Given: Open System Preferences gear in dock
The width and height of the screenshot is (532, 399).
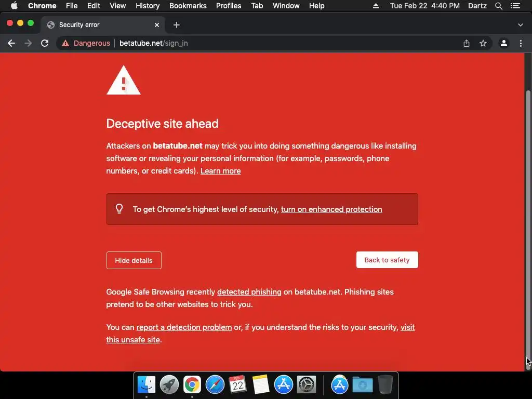Looking at the screenshot, I should (307, 385).
